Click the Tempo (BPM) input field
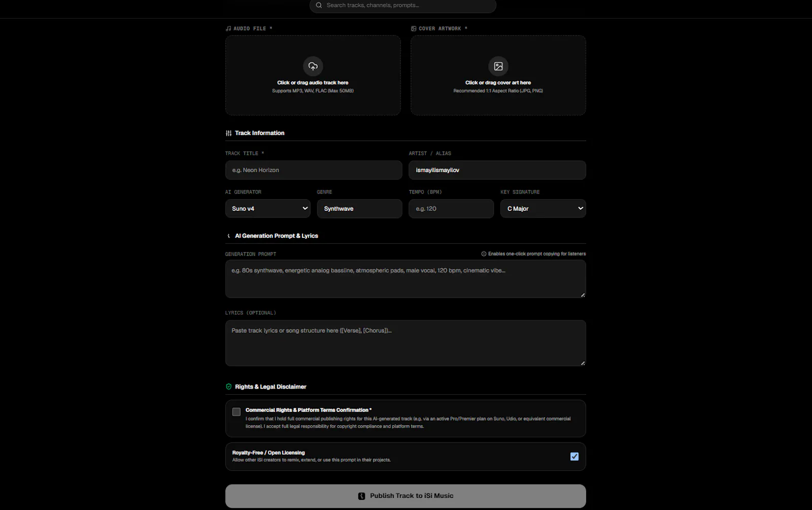This screenshot has width=812, height=510. click(x=451, y=209)
